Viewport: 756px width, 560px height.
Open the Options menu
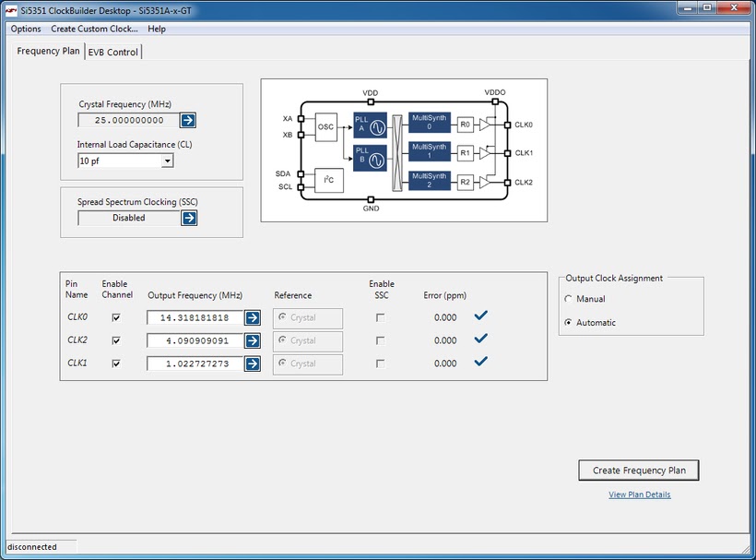pos(26,29)
